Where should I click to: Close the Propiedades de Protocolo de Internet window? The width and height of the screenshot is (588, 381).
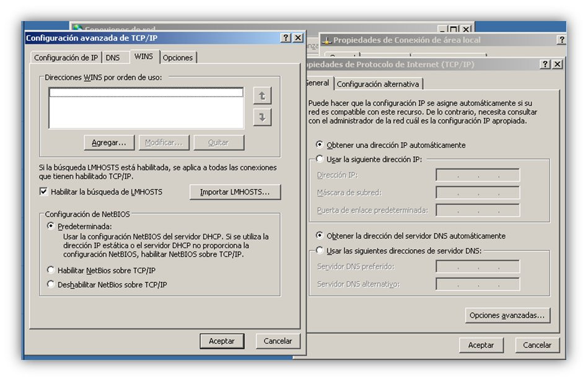557,64
